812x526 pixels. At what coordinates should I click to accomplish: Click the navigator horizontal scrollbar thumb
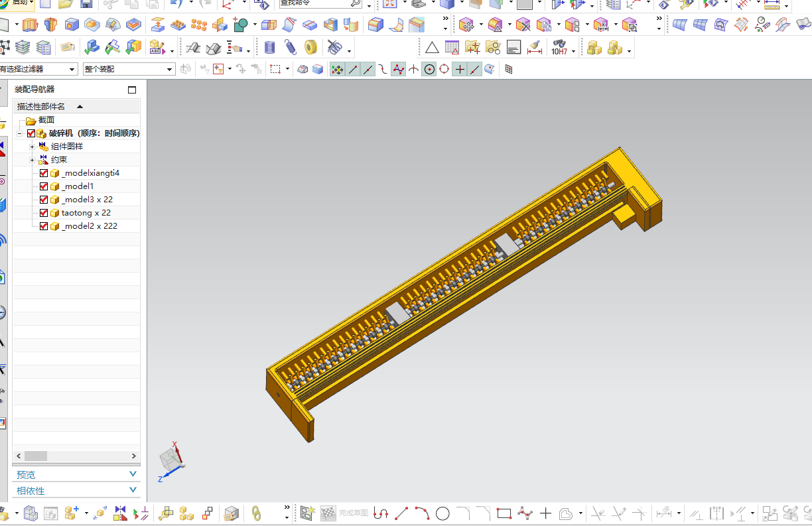pos(36,456)
